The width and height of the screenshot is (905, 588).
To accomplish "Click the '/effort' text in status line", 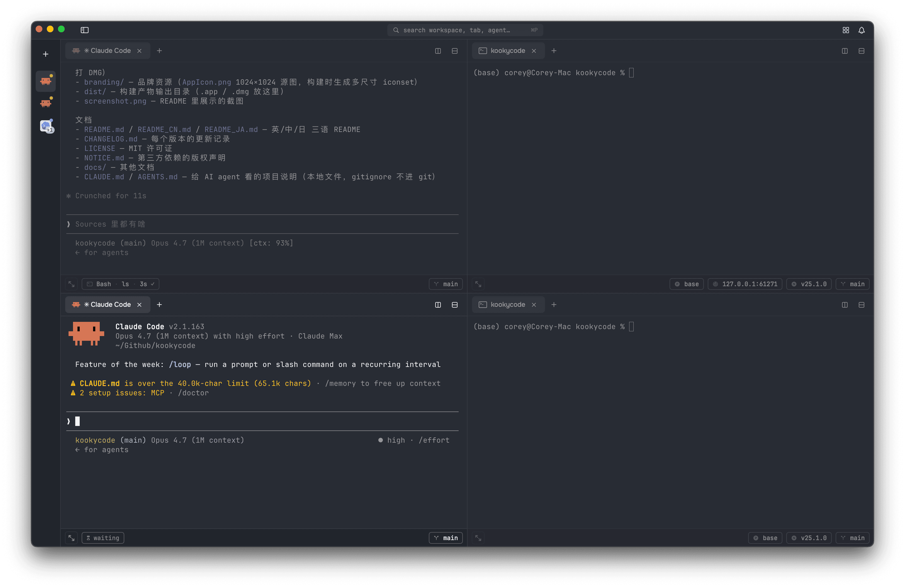I will 434,440.
